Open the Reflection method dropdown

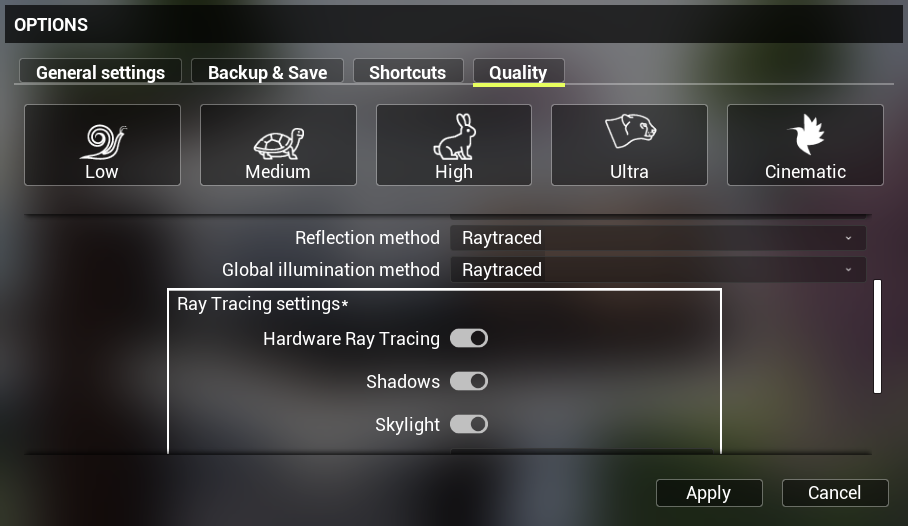[658, 238]
